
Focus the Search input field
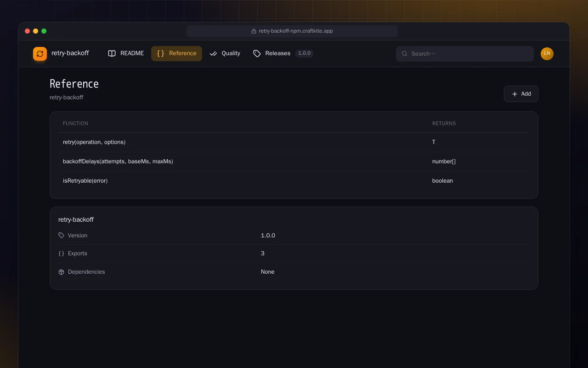point(465,54)
